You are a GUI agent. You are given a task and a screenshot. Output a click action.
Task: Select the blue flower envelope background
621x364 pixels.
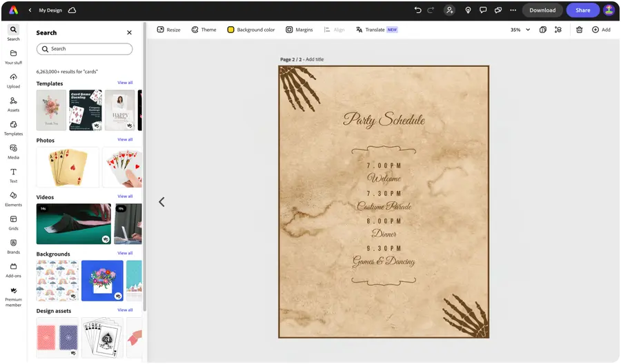pyautogui.click(x=102, y=281)
